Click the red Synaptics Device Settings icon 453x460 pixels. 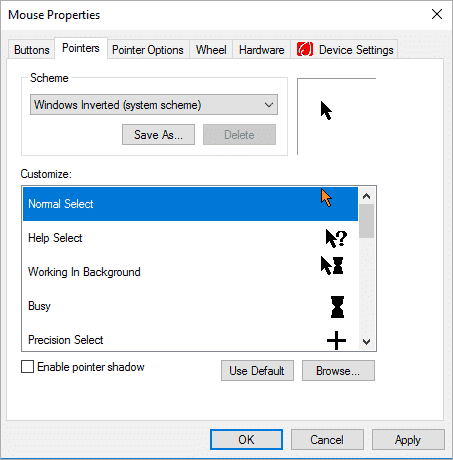pos(305,49)
